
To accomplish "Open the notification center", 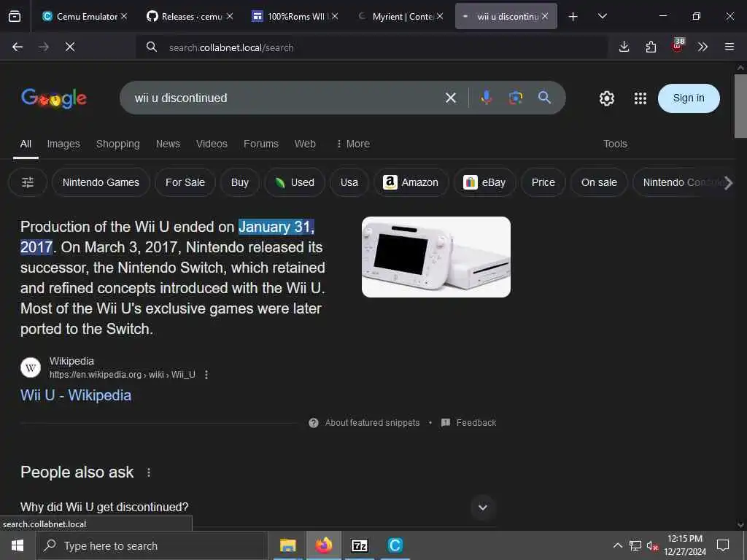I will click(x=723, y=545).
